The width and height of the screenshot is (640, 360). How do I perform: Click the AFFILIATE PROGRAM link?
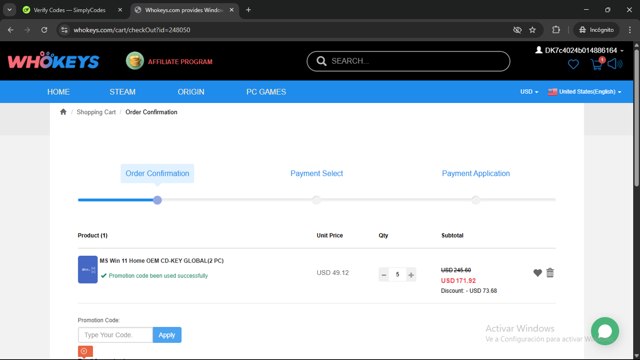click(180, 62)
